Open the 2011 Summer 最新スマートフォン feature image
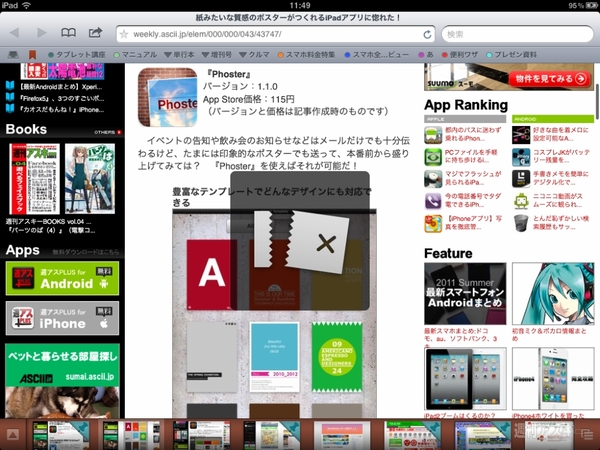The height and width of the screenshot is (450, 600). [x=465, y=293]
